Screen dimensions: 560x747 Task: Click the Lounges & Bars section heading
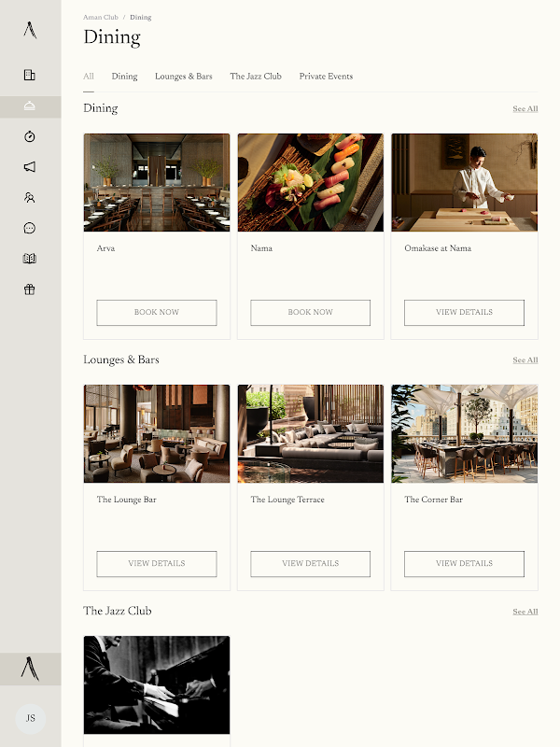[121, 359]
